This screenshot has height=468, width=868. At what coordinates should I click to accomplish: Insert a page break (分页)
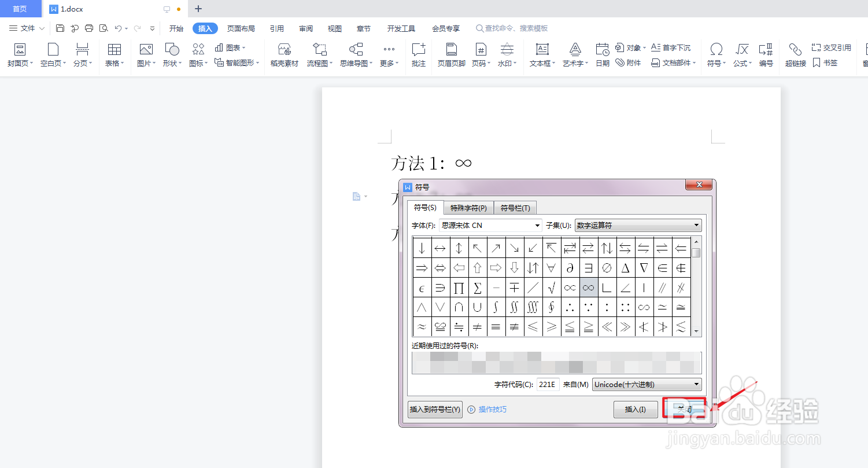pos(83,56)
